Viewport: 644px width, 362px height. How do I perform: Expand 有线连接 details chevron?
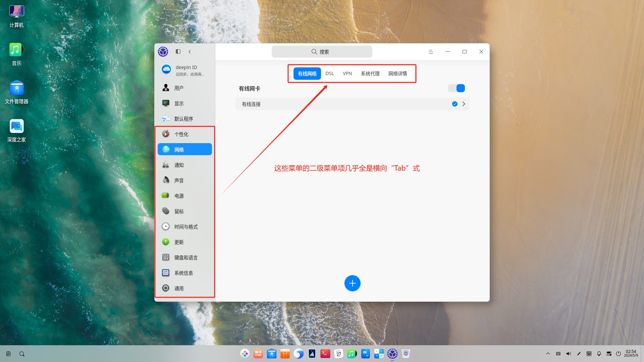464,104
